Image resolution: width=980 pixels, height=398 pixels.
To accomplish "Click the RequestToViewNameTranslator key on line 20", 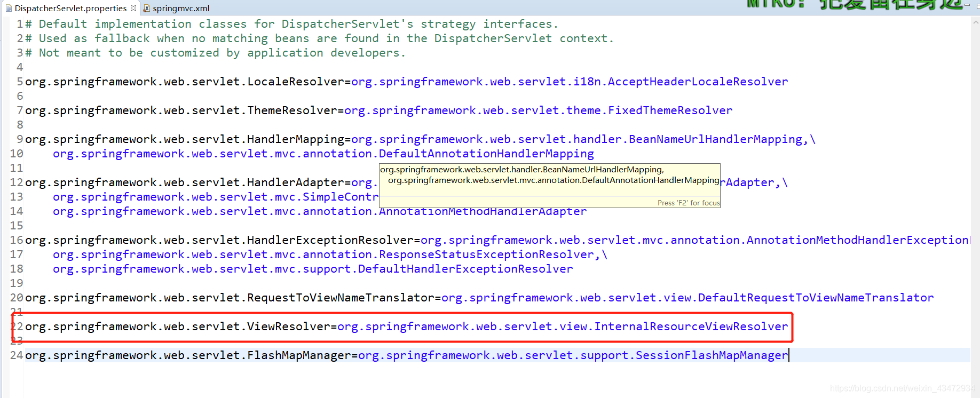I will [230, 298].
